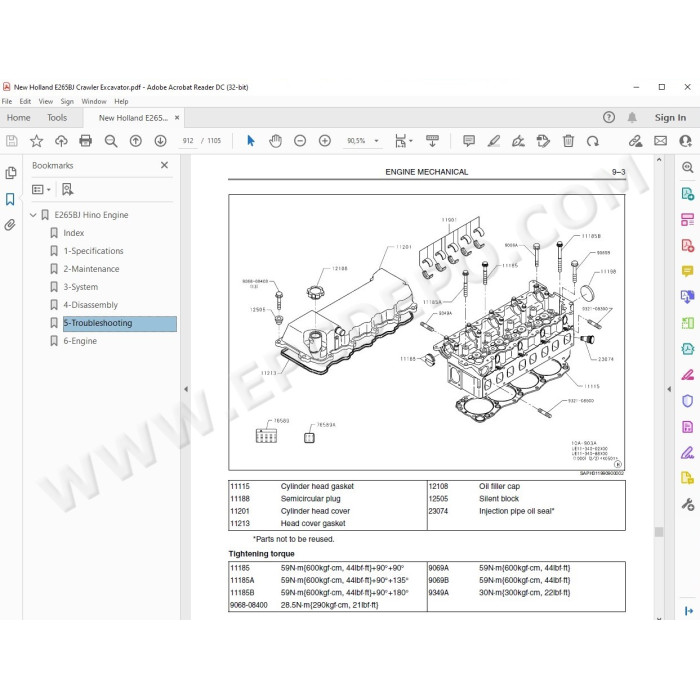
Task: Open zoom percentage dropdown
Action: (x=376, y=141)
